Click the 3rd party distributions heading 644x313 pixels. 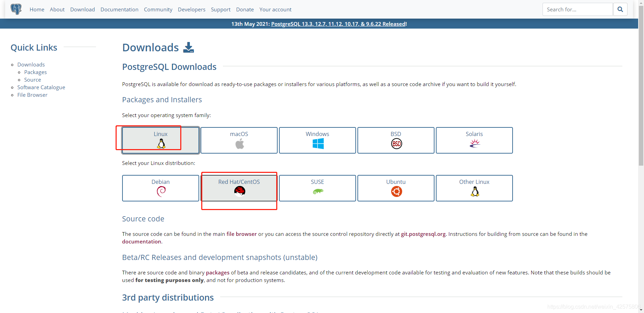click(x=168, y=298)
